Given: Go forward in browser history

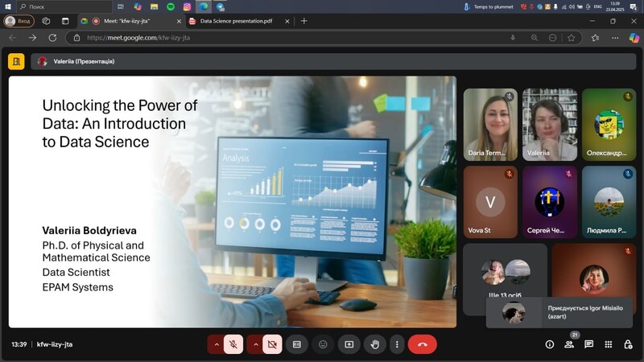Looking at the screenshot, I should click(x=32, y=38).
